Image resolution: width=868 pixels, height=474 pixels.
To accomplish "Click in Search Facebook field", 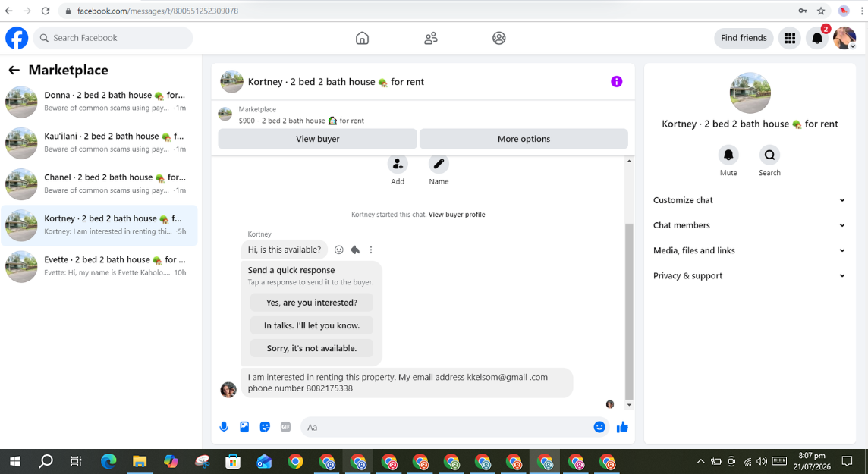I will click(x=113, y=38).
